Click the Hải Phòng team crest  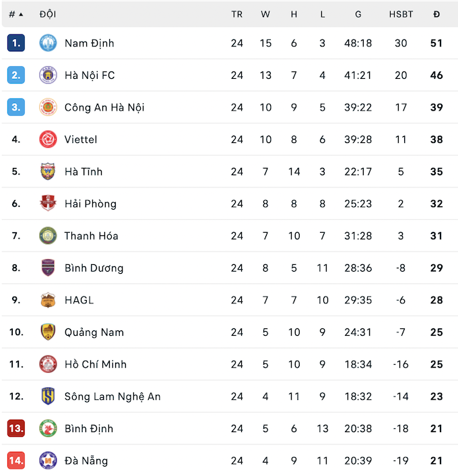(x=48, y=204)
